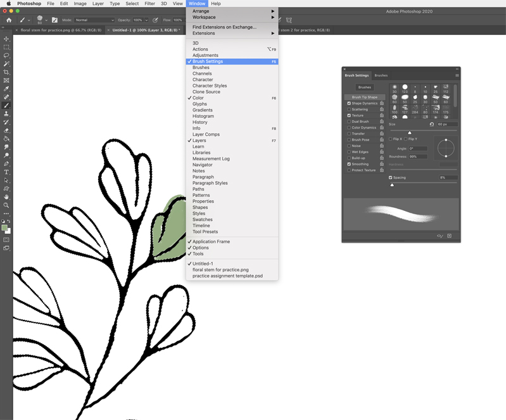Viewport: 506px width, 420px height.
Task: Select the Lasso tool
Action: point(6,56)
